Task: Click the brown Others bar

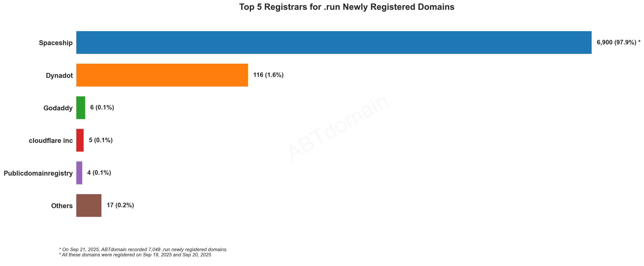Action: [x=89, y=205]
